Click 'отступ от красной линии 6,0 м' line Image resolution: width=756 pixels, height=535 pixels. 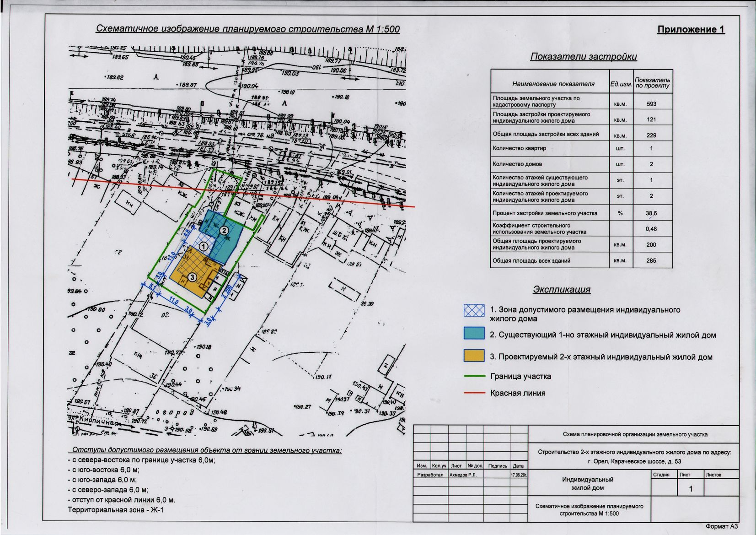point(121,500)
